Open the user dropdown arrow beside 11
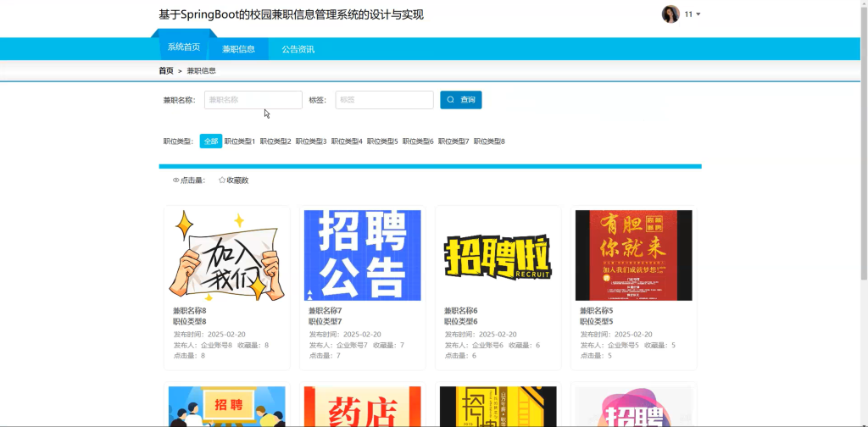The image size is (868, 427). 698,14
